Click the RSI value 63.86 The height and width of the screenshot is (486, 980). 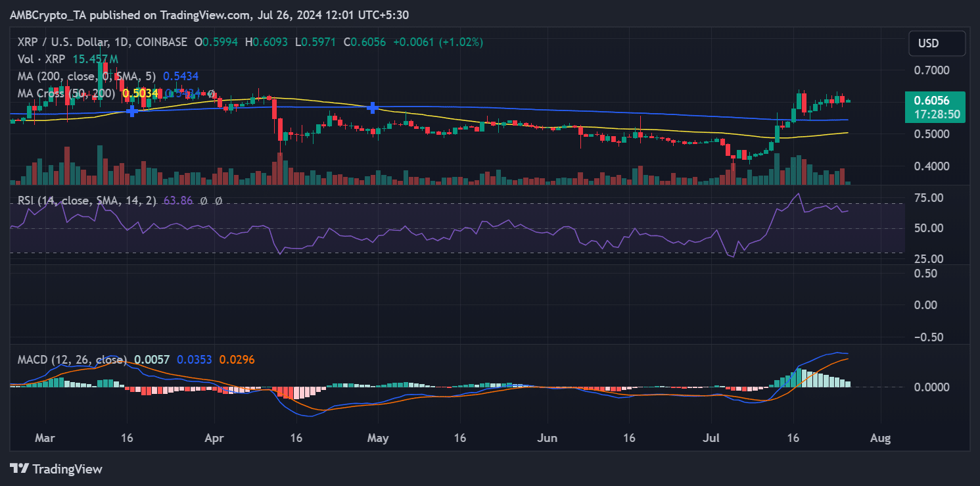coord(177,201)
